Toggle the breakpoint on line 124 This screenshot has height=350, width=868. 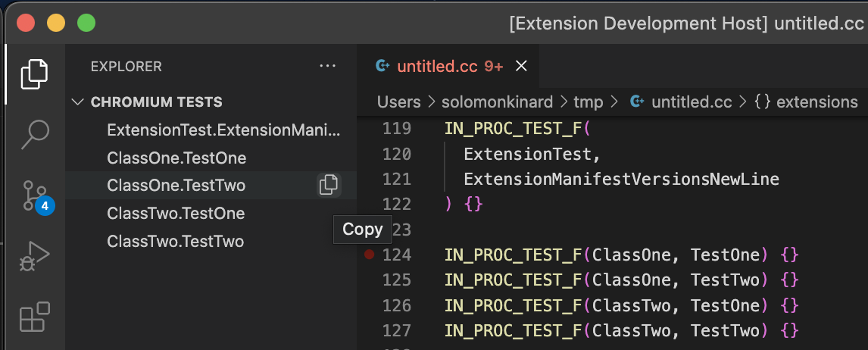369,255
